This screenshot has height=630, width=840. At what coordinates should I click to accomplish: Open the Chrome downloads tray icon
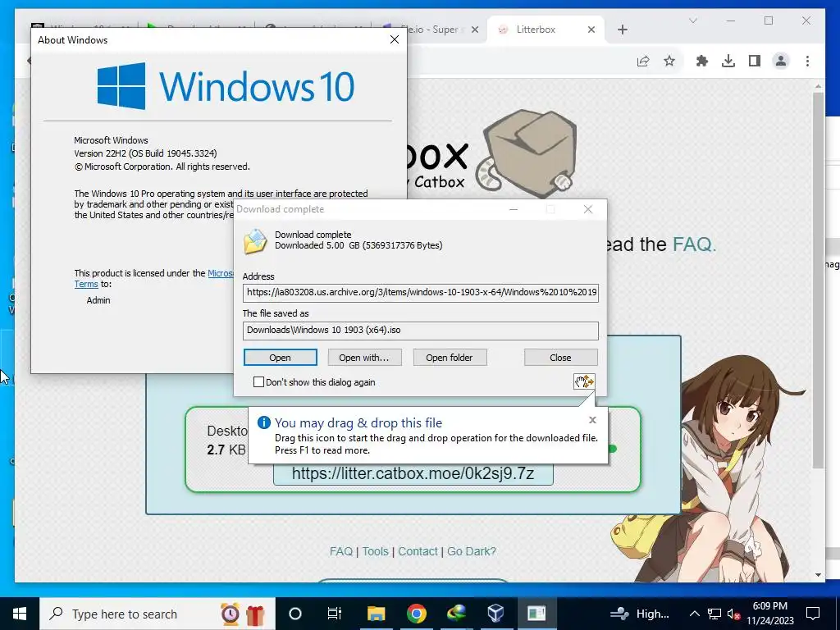[x=728, y=61]
